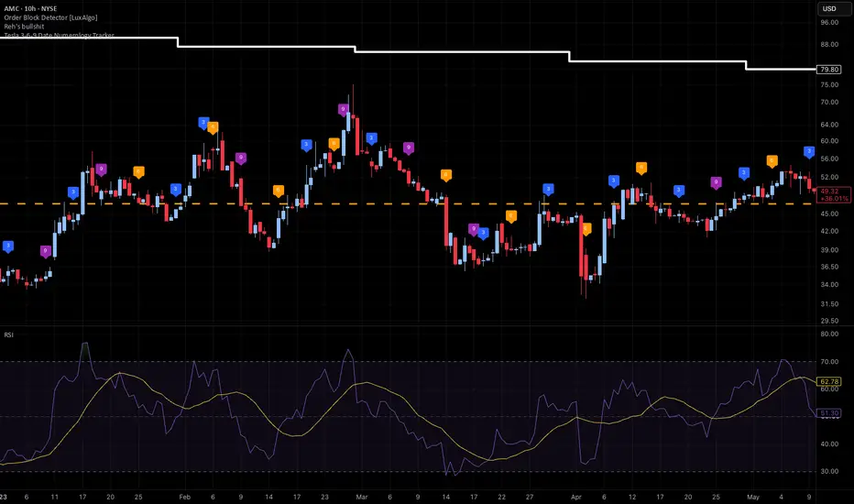Click the 88.00 price axis label
The height and width of the screenshot is (504, 854).
point(829,45)
